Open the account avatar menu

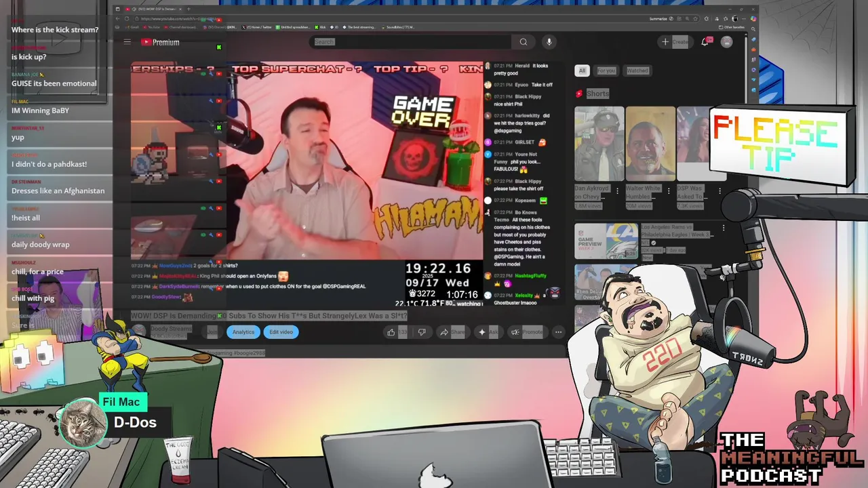[x=727, y=42]
